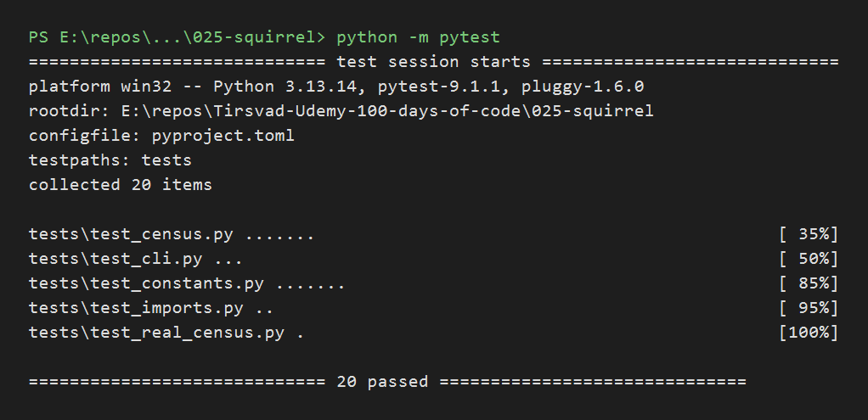This screenshot has width=868, height=420.
Task: Click the python -m pytest command
Action: pos(419,37)
